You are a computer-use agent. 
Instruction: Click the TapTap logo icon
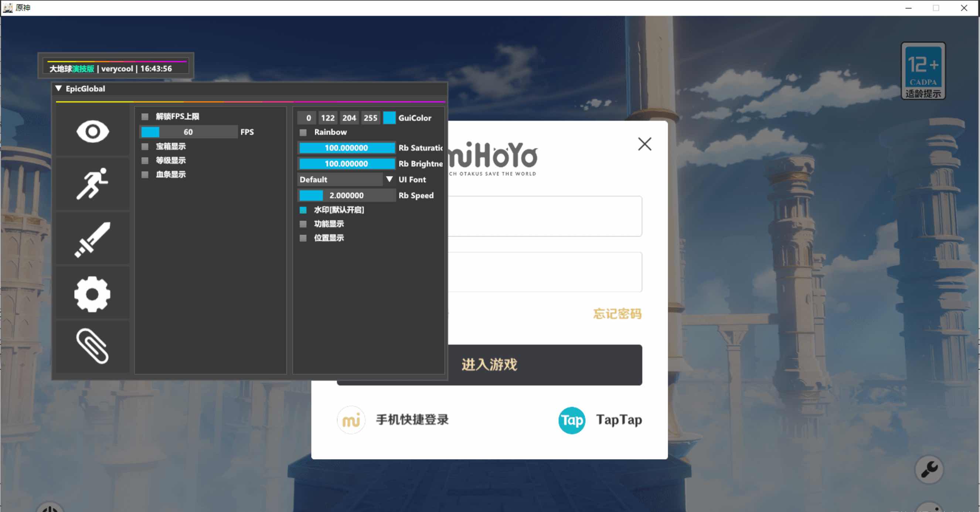(x=572, y=420)
